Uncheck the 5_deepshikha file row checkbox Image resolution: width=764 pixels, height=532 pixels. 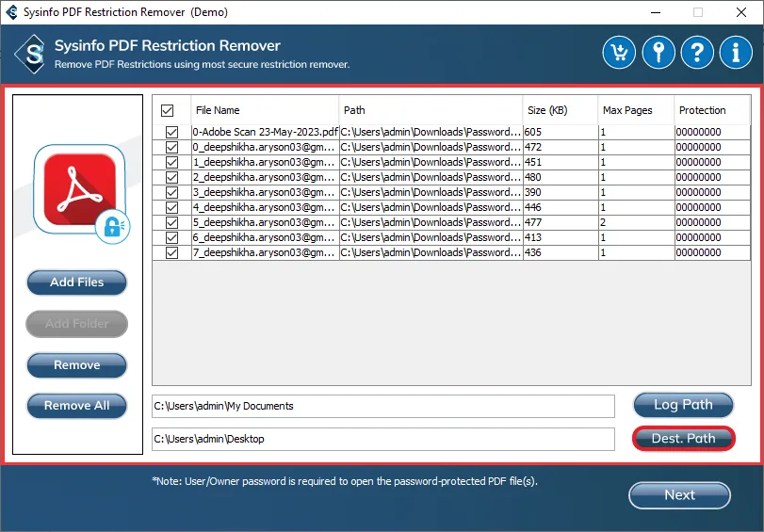[171, 223]
